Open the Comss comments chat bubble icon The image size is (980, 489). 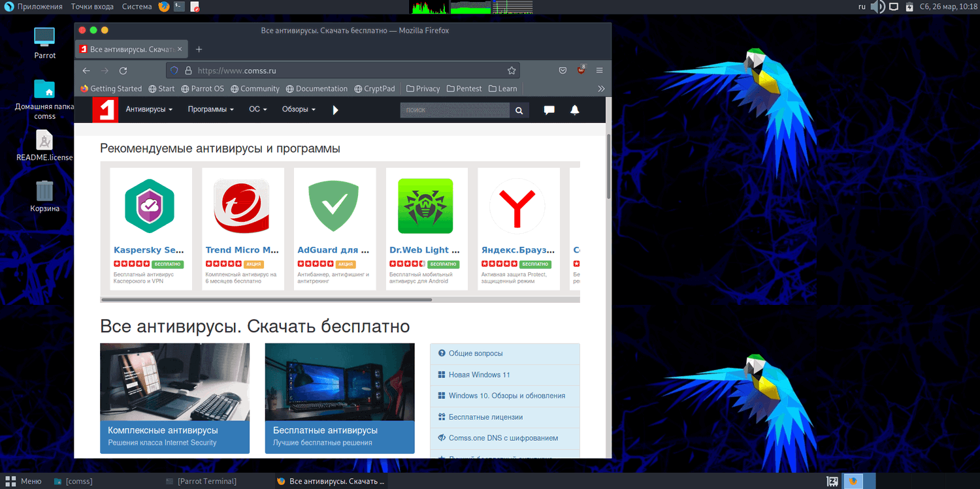coord(549,110)
